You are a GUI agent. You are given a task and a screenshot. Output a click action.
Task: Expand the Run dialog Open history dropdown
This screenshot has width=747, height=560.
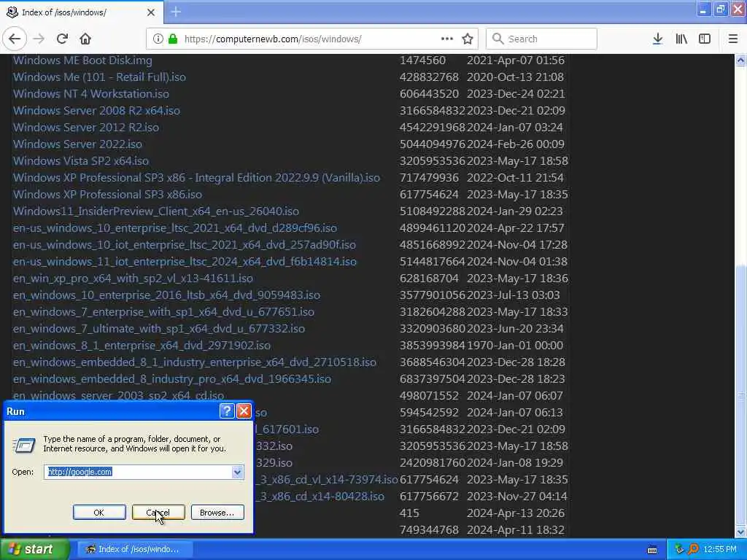237,472
